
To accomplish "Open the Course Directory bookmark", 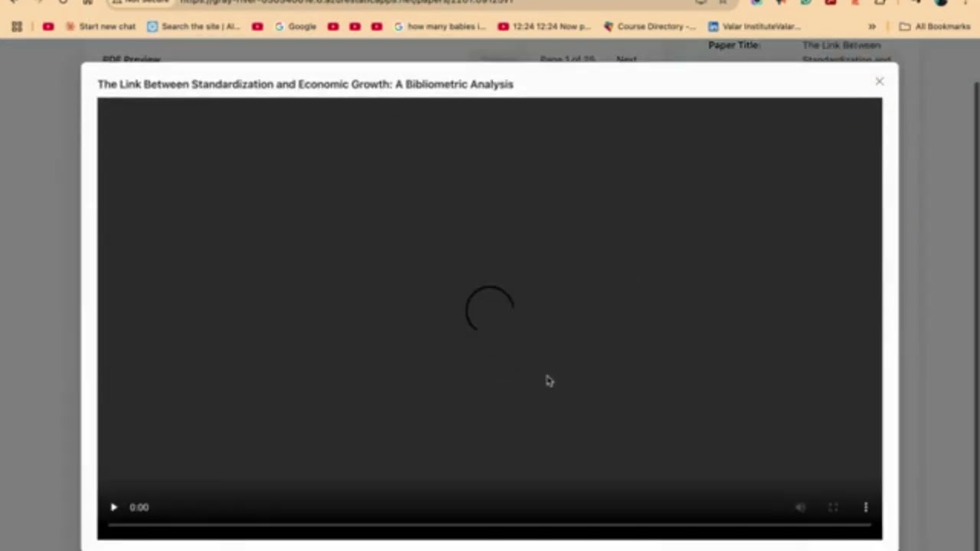I will [650, 27].
